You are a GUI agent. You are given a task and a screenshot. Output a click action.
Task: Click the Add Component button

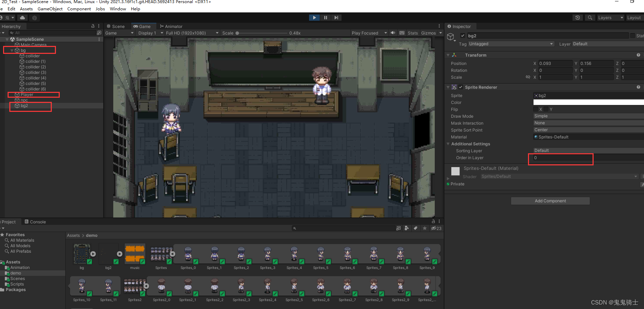tap(550, 201)
